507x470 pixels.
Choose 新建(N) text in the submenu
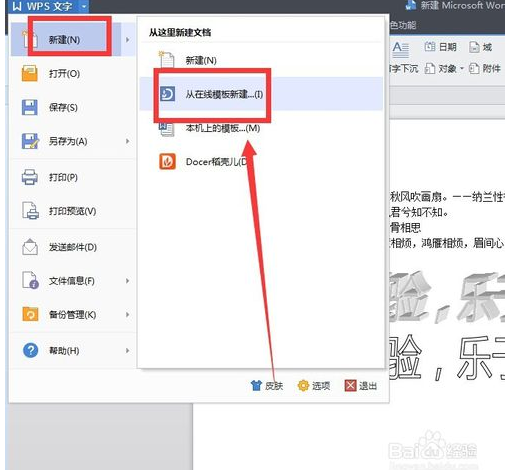click(x=201, y=61)
